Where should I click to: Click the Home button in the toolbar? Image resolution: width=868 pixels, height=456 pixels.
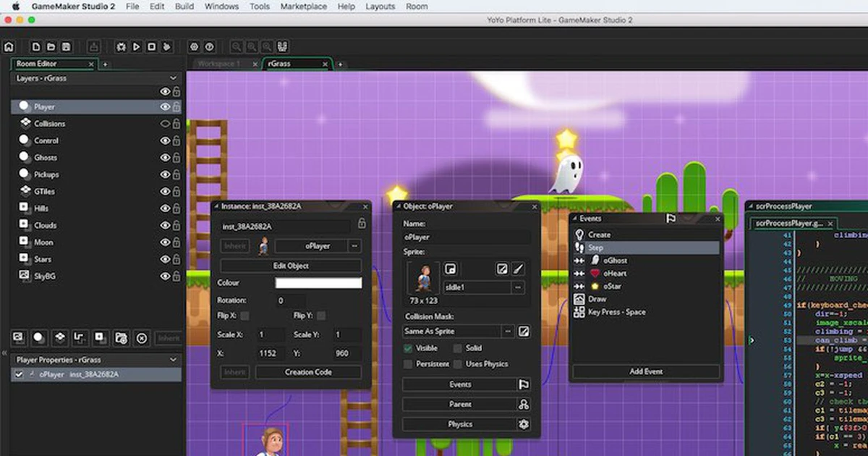(x=9, y=46)
